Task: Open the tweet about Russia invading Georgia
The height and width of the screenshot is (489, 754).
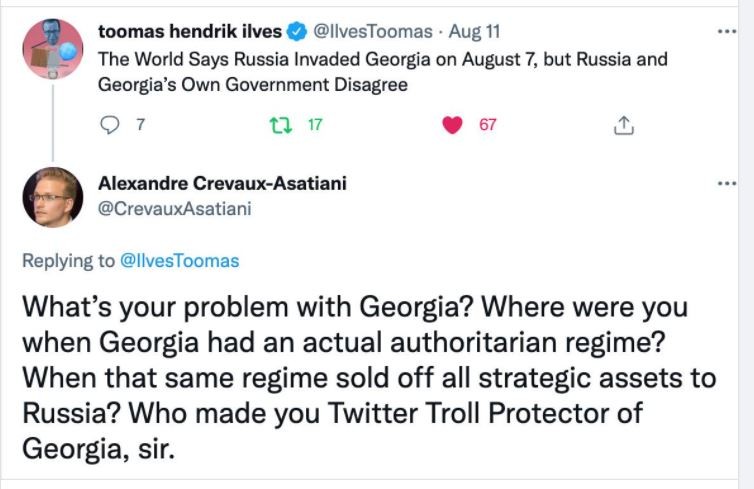Action: [x=380, y=71]
